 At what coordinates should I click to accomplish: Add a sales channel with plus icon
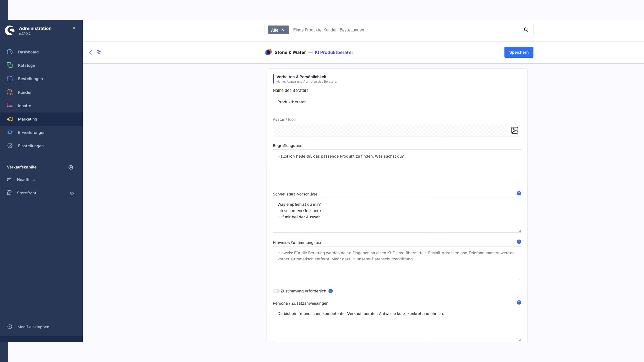(71, 167)
